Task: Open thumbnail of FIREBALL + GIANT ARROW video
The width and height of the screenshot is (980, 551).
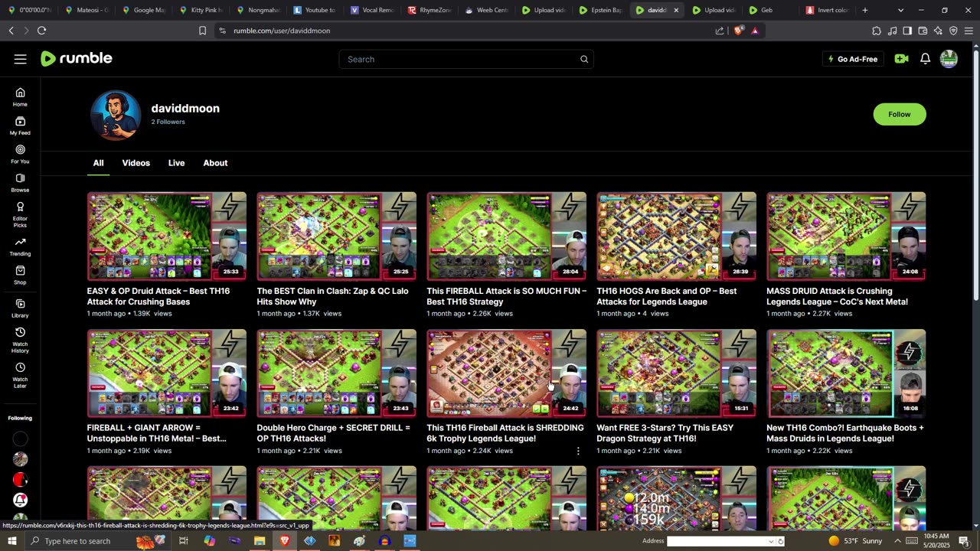Action: coord(167,373)
